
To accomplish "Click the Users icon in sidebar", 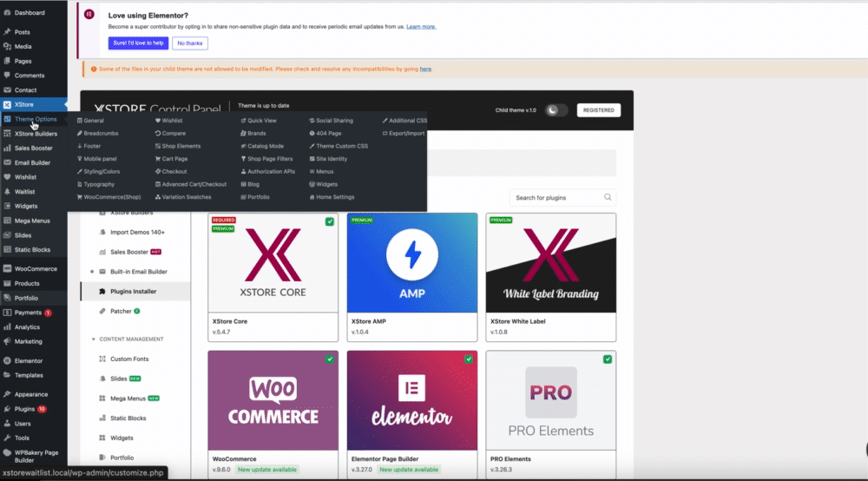I will pyautogui.click(x=7, y=424).
